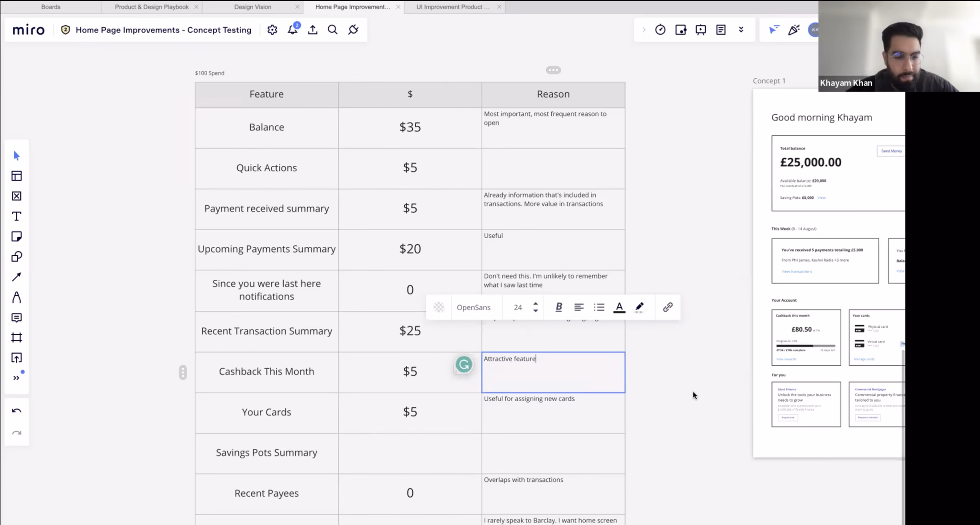
Task: Click the KK user avatar
Action: (813, 30)
